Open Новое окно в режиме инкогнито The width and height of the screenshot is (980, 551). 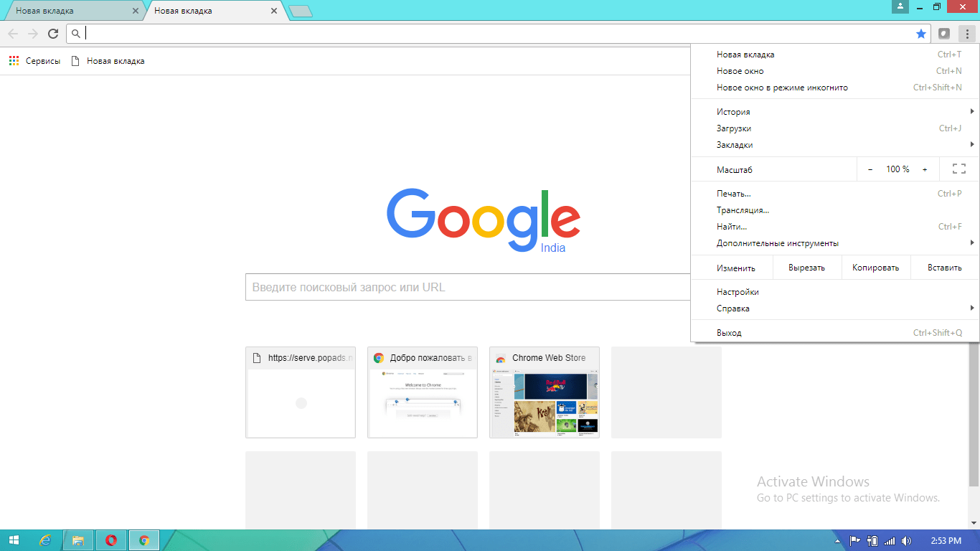tap(834, 88)
